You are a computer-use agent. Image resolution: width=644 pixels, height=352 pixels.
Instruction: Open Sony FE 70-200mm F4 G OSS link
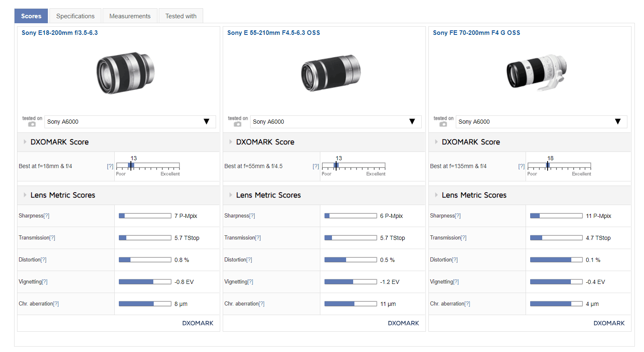(476, 33)
